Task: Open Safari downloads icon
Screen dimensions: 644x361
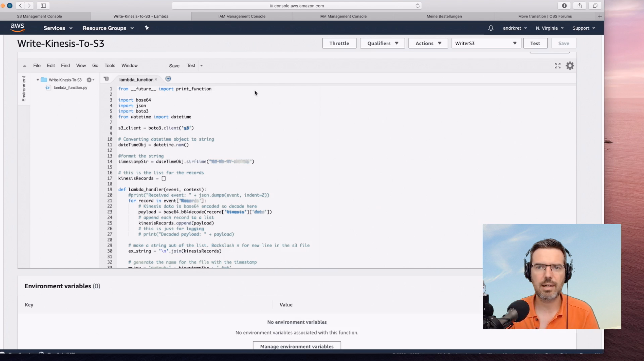Action: point(564,5)
